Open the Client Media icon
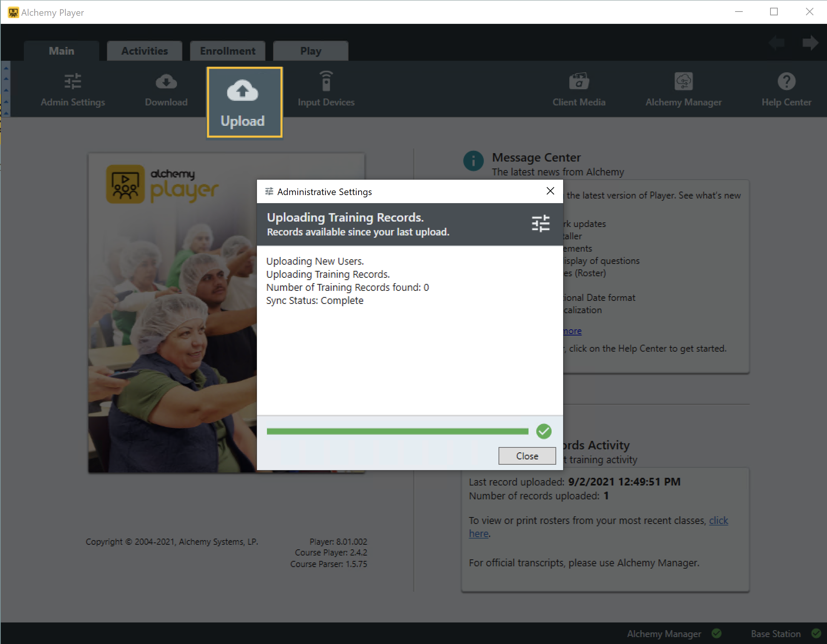This screenshot has width=827, height=644. coord(579,81)
